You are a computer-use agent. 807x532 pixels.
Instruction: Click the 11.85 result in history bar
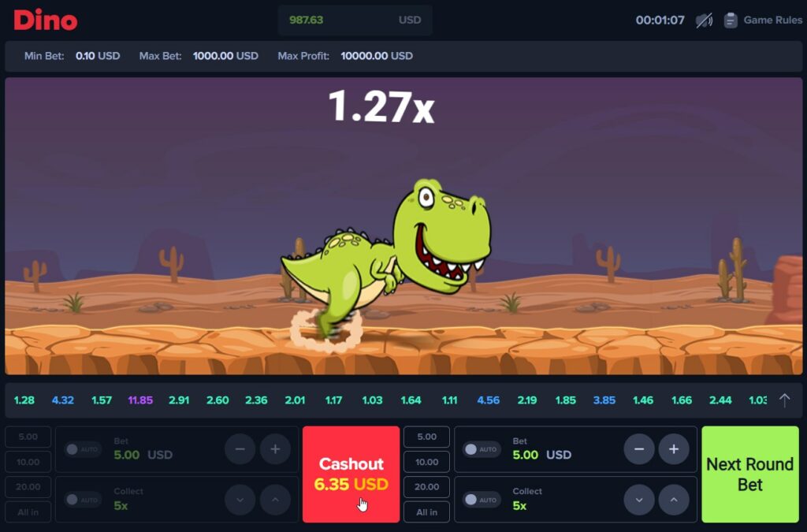click(x=140, y=400)
